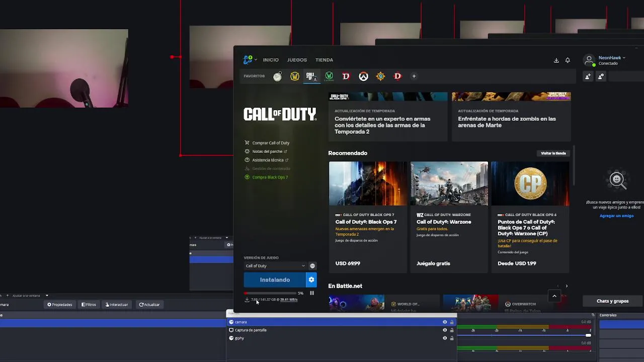Open game settings gear beside Instalando
Screen dimensions: 644x362
[x=311, y=280]
